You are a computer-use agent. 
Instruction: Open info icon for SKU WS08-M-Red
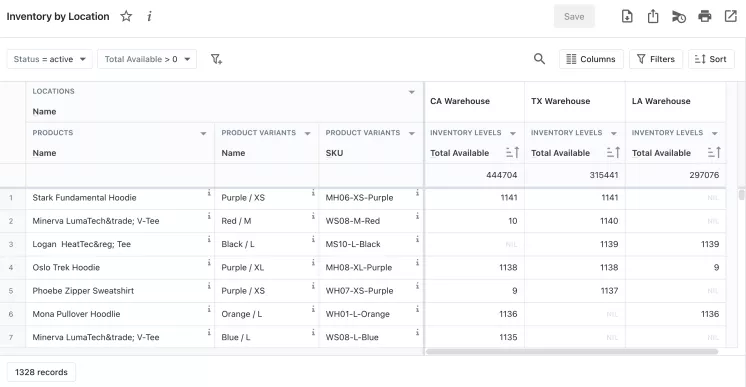tap(417, 216)
